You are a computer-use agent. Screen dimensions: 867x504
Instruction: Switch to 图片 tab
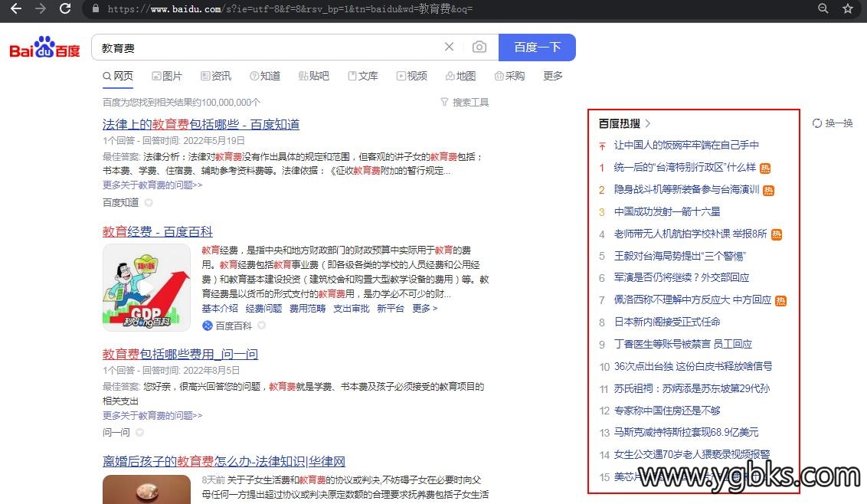(167, 76)
